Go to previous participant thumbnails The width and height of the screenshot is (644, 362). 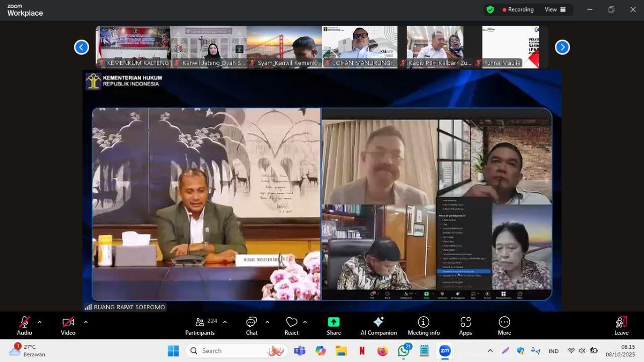point(82,47)
